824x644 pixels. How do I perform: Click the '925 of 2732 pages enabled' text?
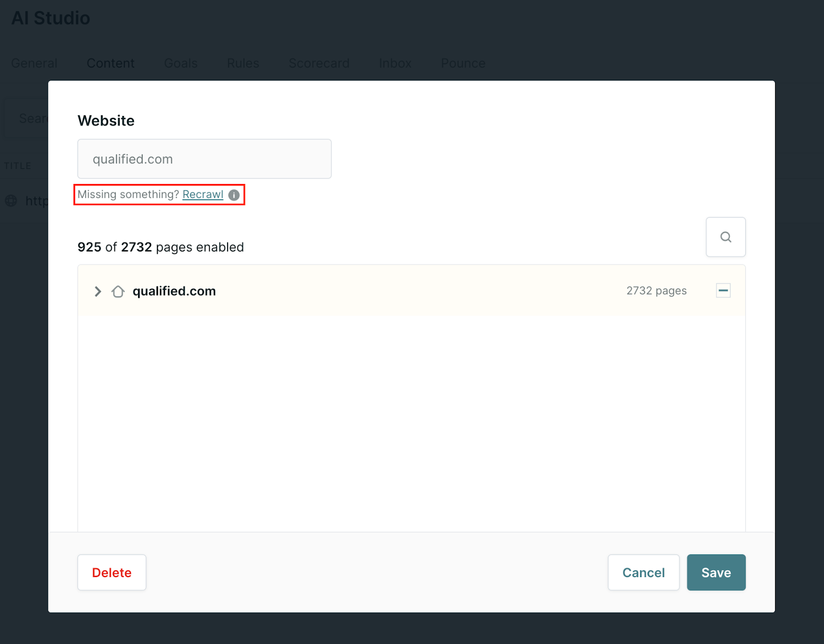click(x=161, y=247)
